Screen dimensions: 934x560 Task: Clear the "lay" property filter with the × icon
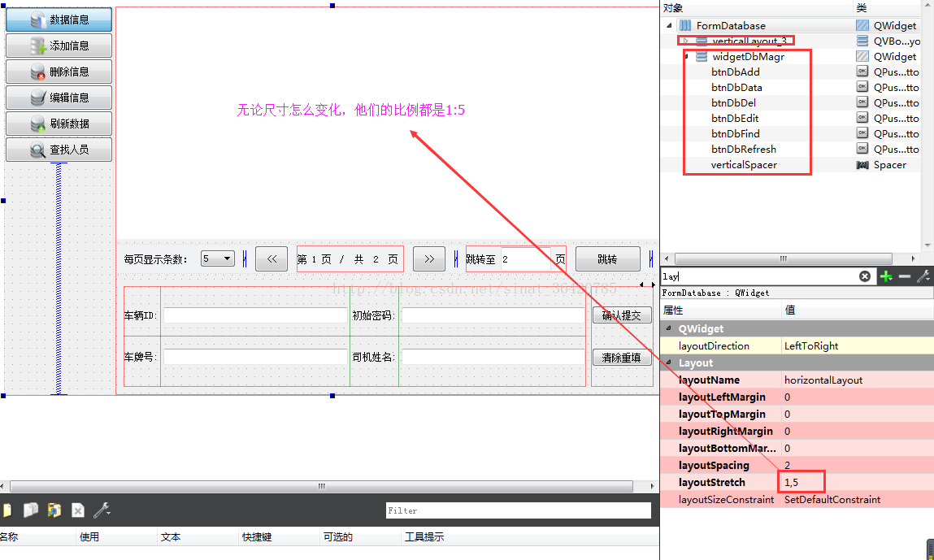coord(865,276)
